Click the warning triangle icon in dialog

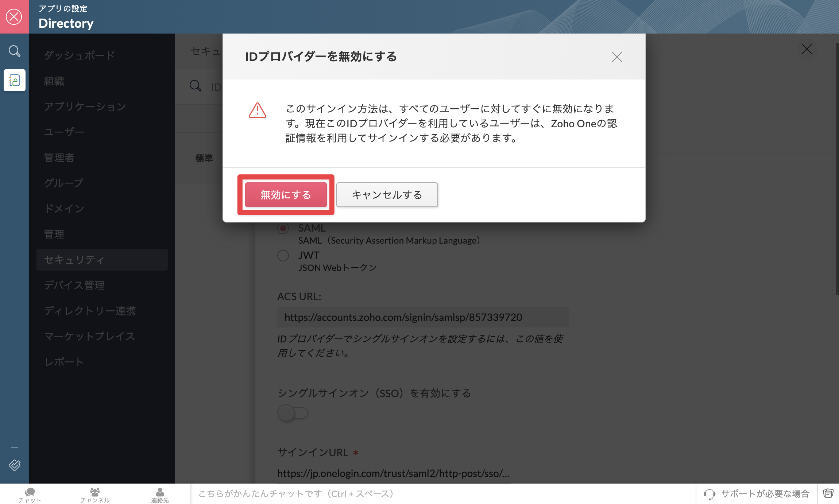pyautogui.click(x=258, y=110)
